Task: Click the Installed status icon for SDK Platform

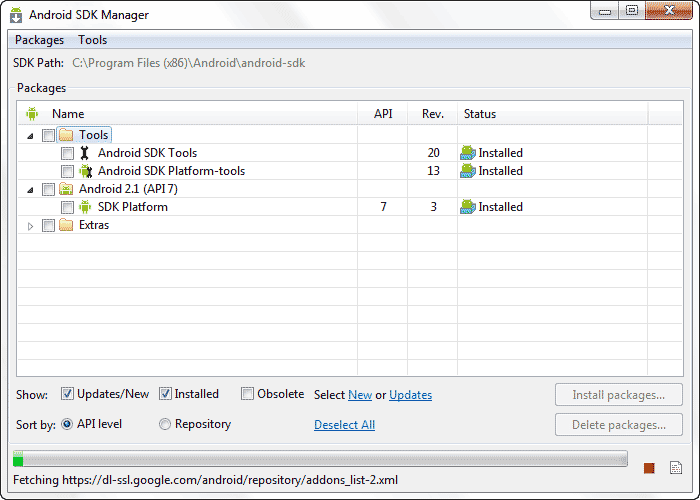Action: point(467,207)
